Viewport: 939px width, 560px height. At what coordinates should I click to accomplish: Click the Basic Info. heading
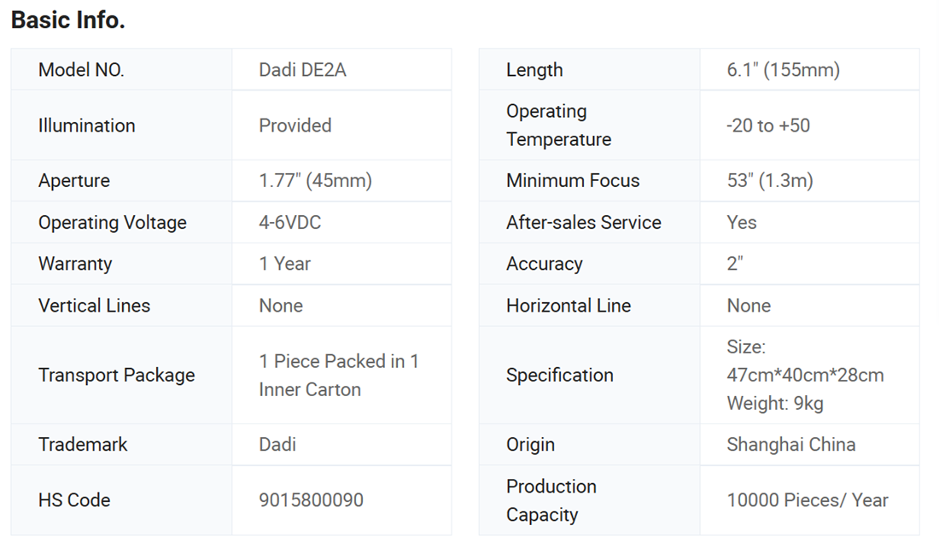tap(68, 20)
